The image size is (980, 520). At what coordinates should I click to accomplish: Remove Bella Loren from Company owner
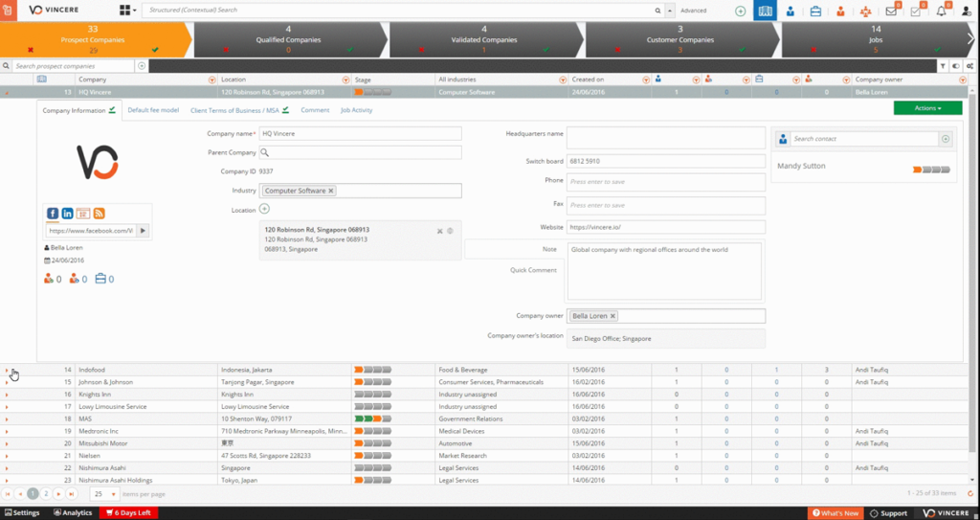click(x=613, y=316)
